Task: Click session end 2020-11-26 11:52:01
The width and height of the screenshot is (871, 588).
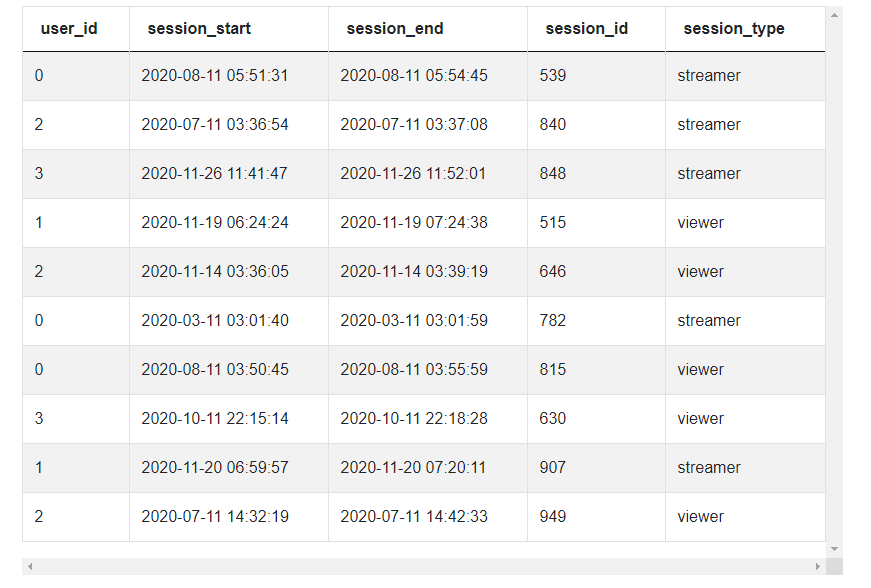Action: pyautogui.click(x=413, y=173)
